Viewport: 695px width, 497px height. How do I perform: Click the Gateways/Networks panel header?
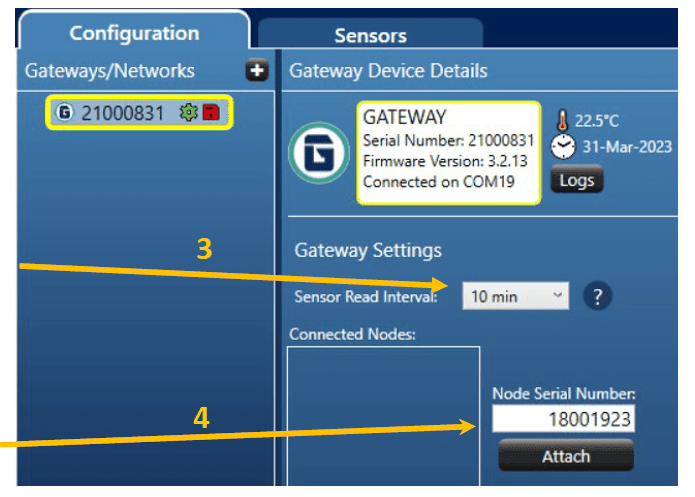(x=110, y=71)
